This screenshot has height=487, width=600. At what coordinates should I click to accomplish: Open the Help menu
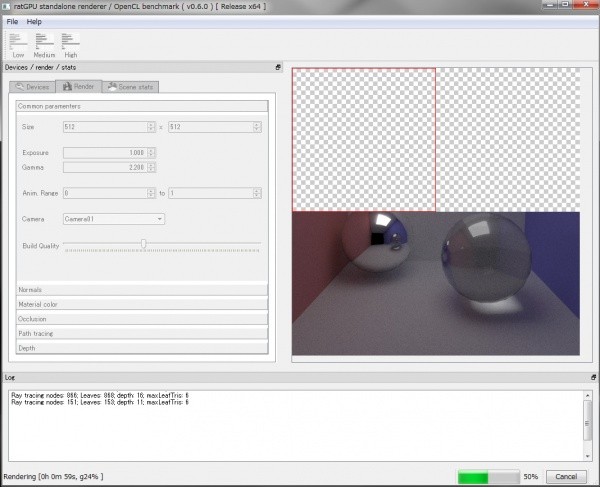tap(34, 22)
